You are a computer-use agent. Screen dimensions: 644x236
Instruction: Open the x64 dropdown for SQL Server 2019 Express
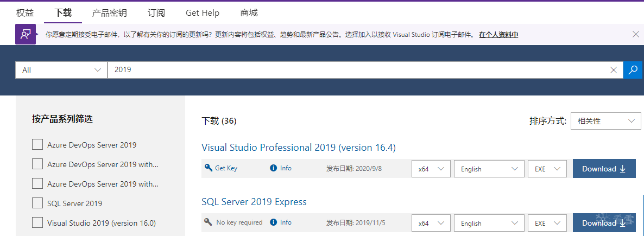pos(431,224)
